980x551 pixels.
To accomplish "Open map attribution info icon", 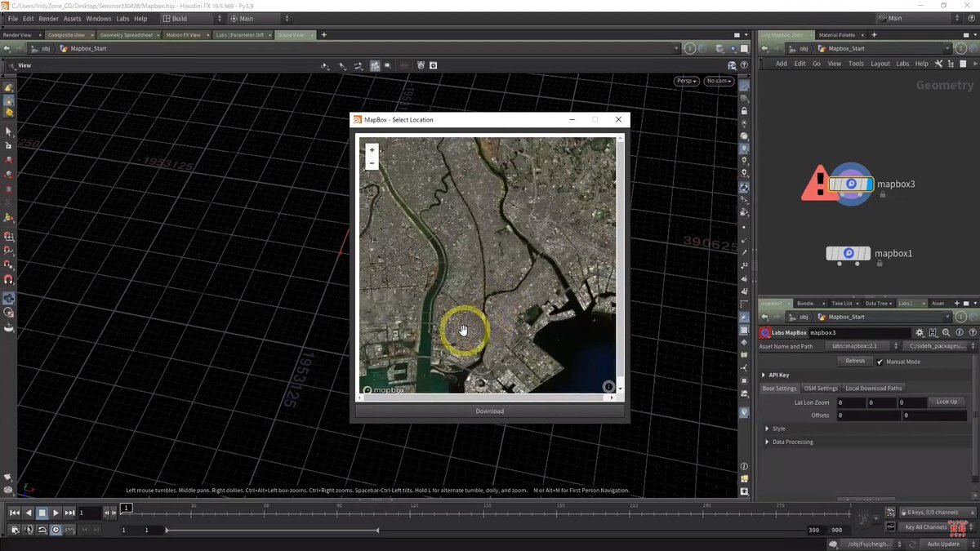I will [608, 386].
